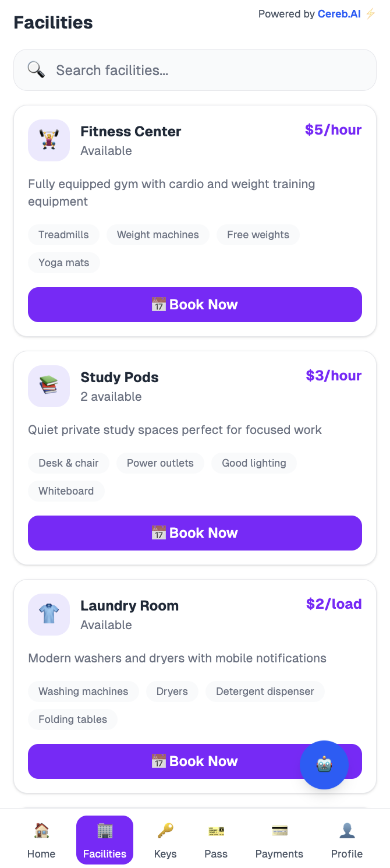Select the Laundry Room shirt icon

pyautogui.click(x=49, y=615)
